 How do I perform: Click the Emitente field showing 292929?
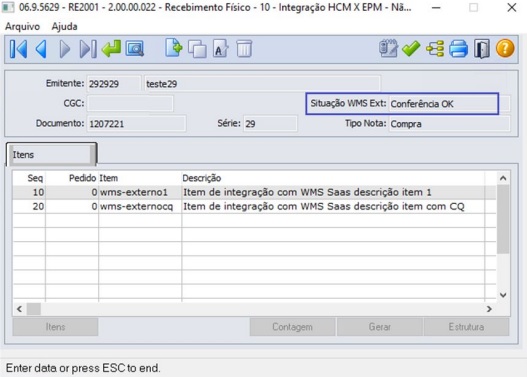click(x=114, y=84)
